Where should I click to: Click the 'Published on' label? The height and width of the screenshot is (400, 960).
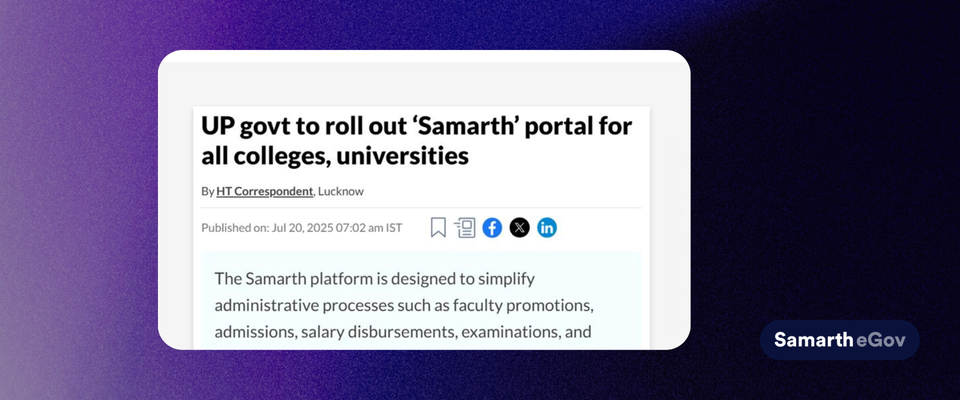pyautogui.click(x=235, y=228)
